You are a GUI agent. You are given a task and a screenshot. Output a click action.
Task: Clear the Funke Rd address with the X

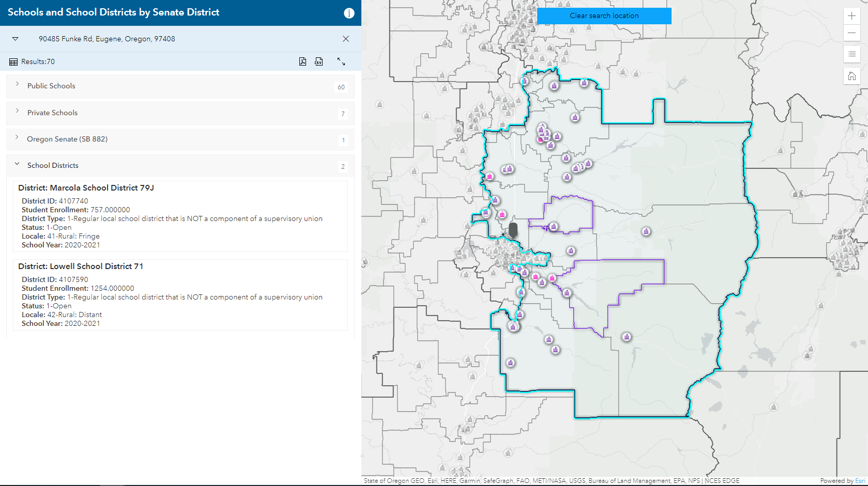point(345,38)
